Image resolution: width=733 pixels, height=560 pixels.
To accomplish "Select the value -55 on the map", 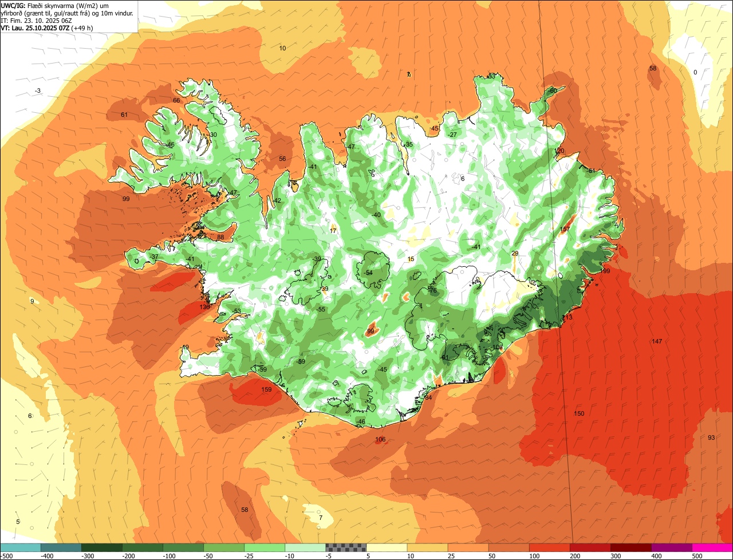I will [x=321, y=309].
